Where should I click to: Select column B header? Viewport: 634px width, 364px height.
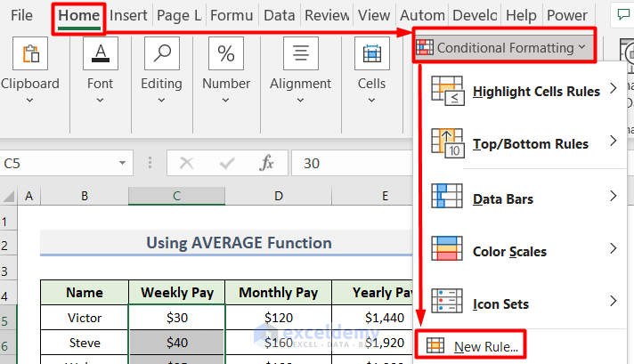click(x=84, y=197)
